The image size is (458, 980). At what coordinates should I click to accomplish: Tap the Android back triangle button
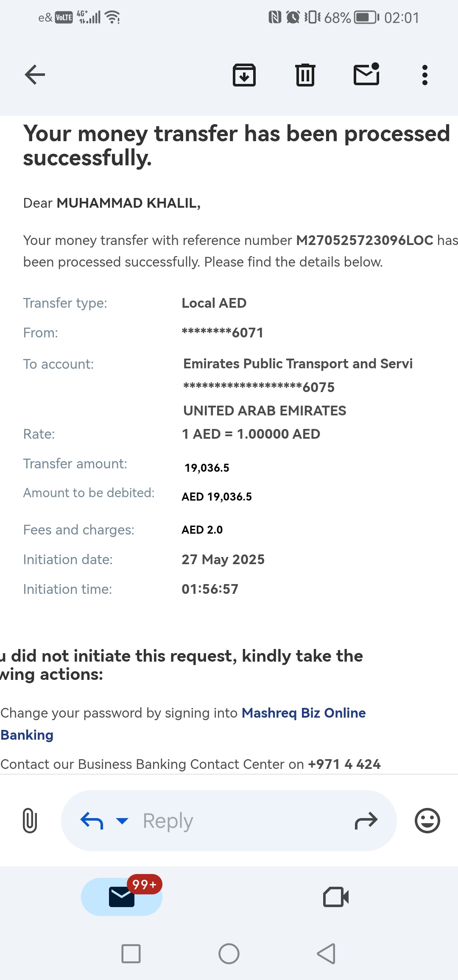[327, 954]
